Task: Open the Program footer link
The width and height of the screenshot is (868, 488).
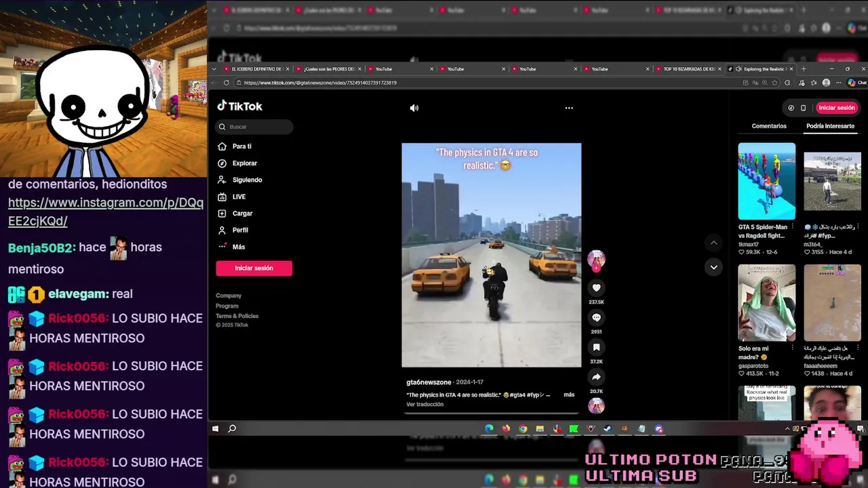Action: [x=227, y=306]
